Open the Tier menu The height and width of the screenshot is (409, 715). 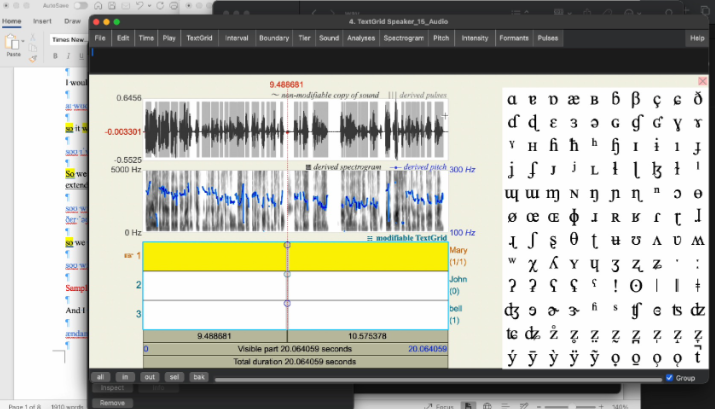click(x=304, y=38)
